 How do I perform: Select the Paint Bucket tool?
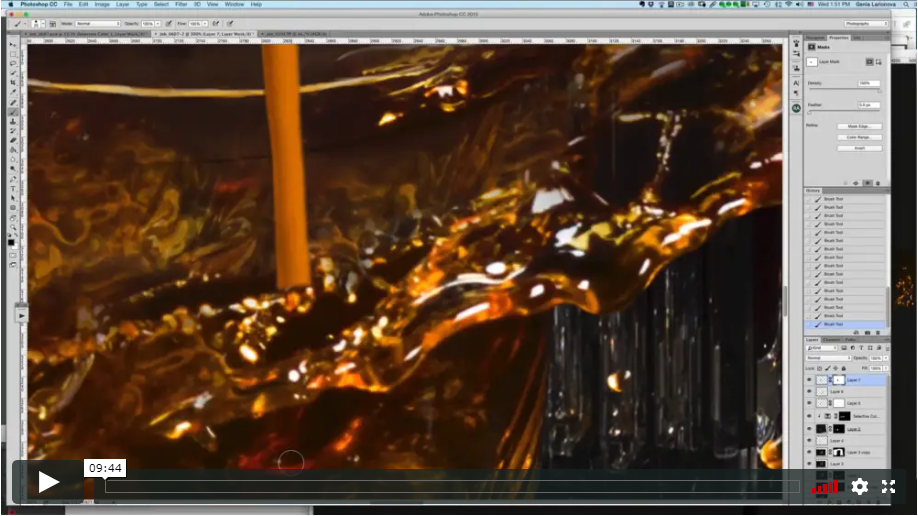pos(13,149)
